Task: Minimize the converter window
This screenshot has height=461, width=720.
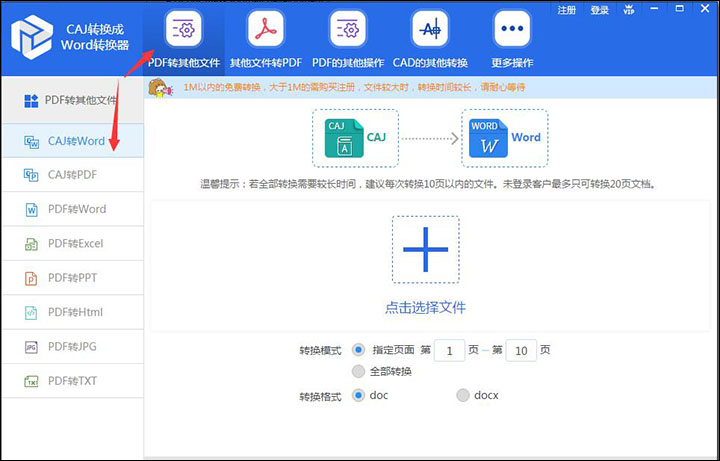Action: (654, 9)
